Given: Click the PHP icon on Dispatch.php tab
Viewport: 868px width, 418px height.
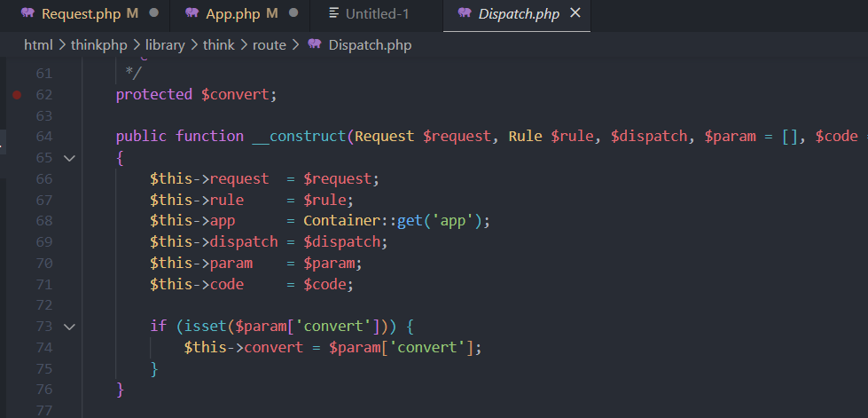Looking at the screenshot, I should click(464, 13).
